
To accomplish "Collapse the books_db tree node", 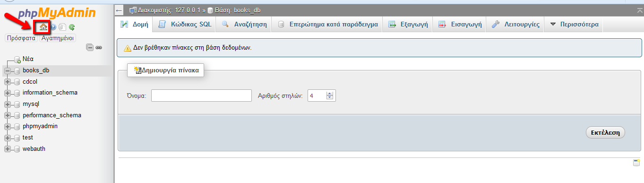I will pos(8,71).
